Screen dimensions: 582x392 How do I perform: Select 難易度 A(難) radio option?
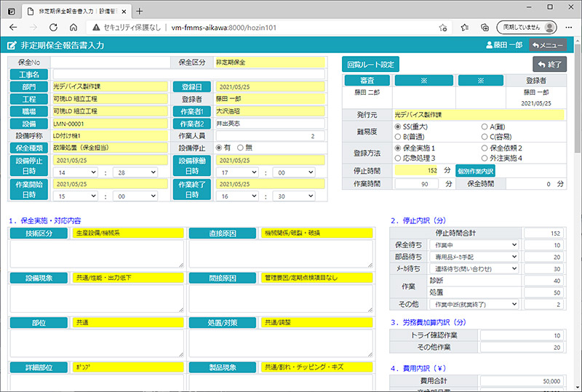(x=485, y=126)
